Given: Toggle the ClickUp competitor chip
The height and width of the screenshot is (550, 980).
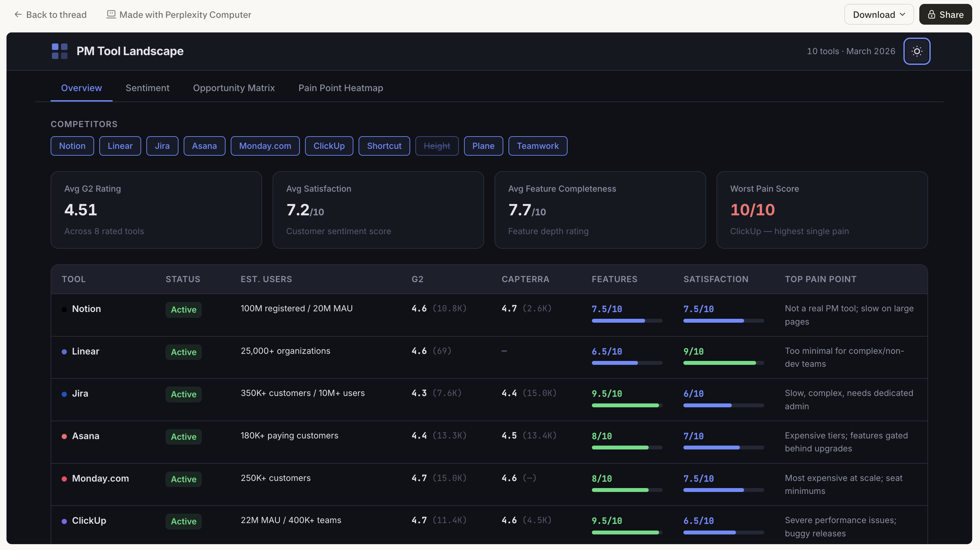Looking at the screenshot, I should pos(329,146).
